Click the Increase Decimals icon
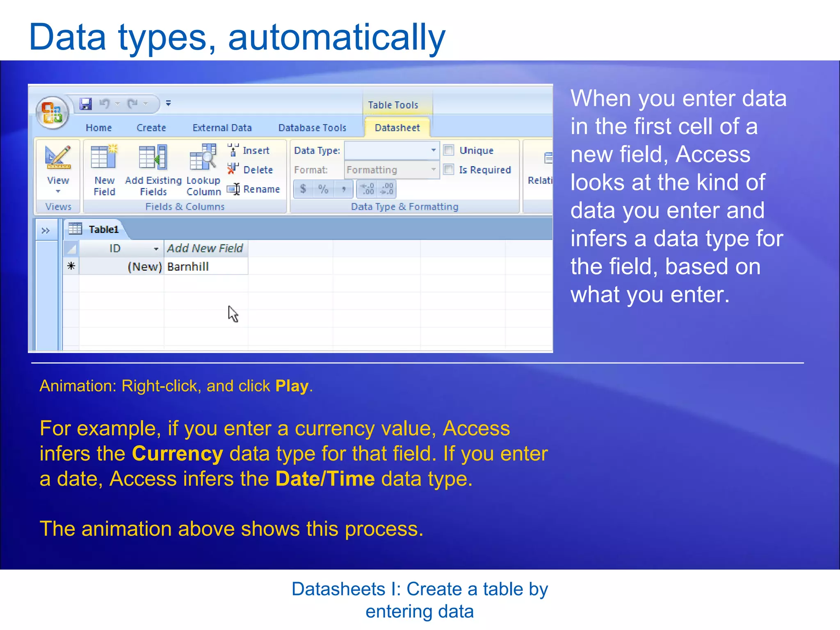Screen dimensions: 840x630 click(x=367, y=189)
